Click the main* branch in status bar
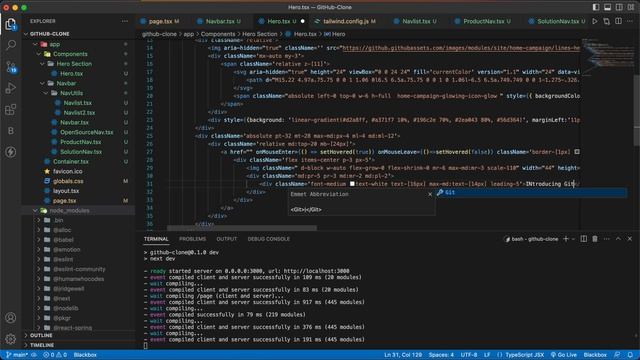Screen dimensions: 640x360 pos(17,355)
